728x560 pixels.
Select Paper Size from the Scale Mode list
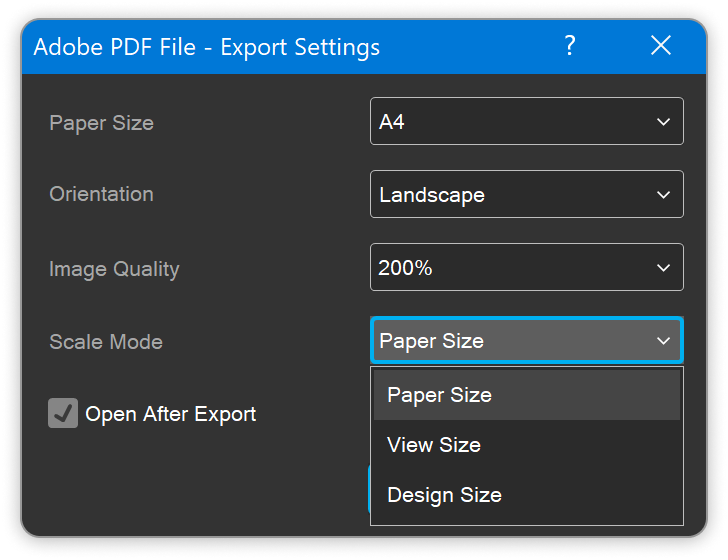tap(440, 395)
